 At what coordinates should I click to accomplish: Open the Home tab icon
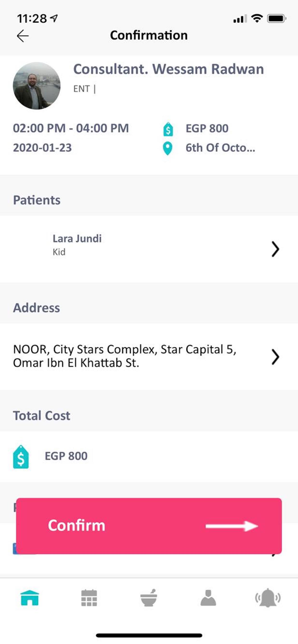[x=30, y=598]
